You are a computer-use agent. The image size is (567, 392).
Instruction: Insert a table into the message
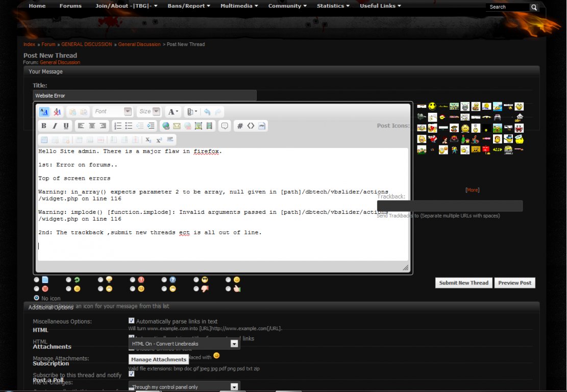click(44, 139)
